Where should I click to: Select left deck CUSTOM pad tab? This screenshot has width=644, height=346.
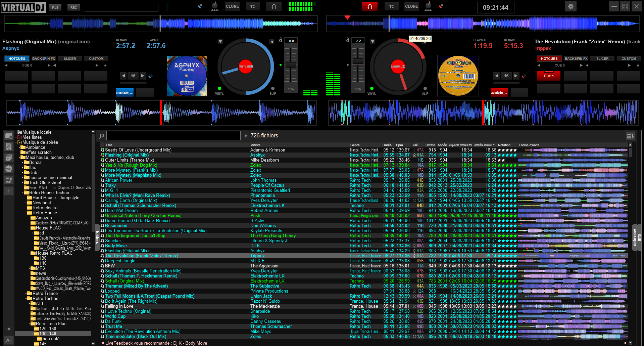[x=96, y=58]
